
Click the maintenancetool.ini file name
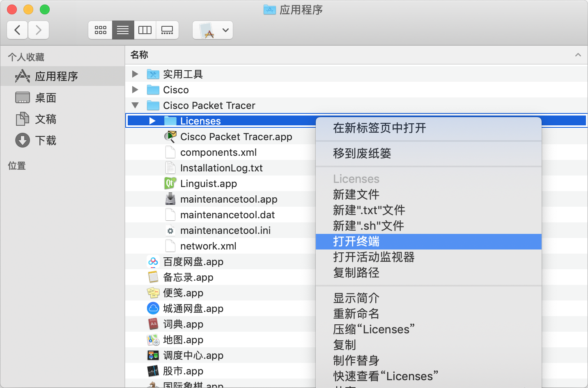[225, 230]
